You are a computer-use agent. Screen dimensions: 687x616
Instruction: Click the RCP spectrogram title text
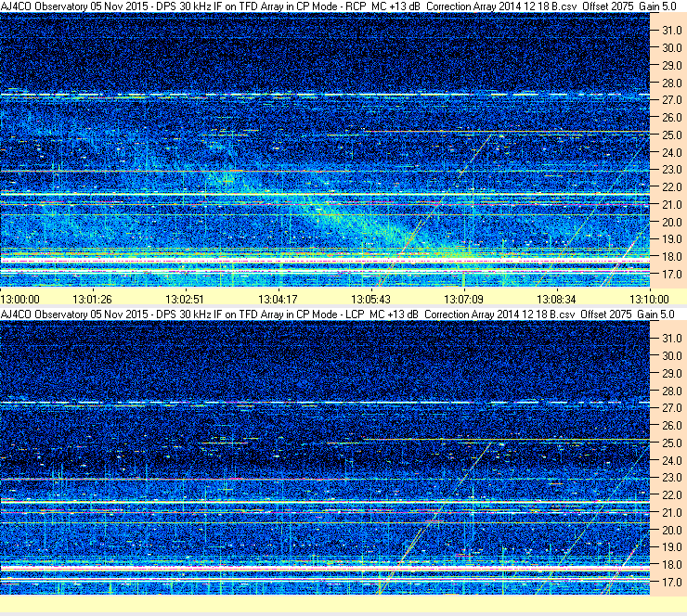(x=338, y=6)
